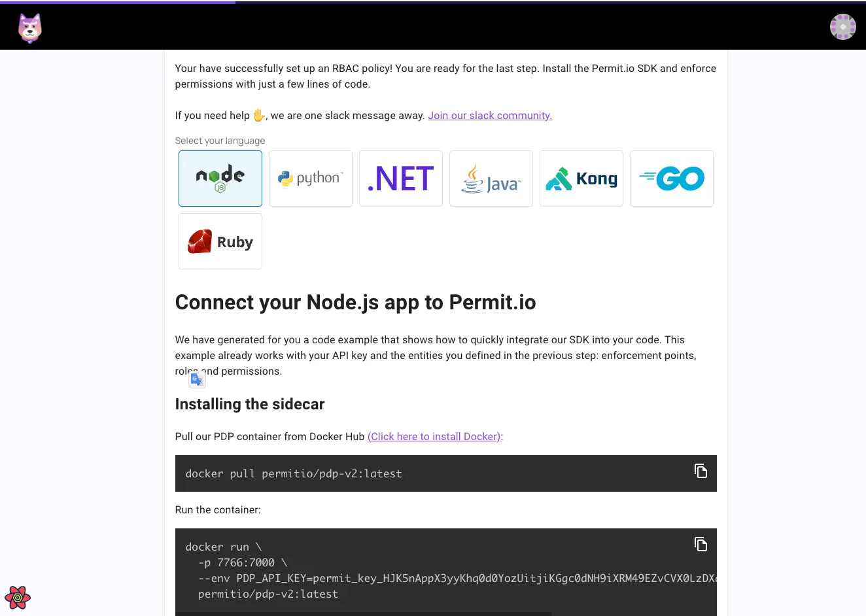Click the Connect your Node.js app heading
This screenshot has width=866, height=616.
coord(355,303)
